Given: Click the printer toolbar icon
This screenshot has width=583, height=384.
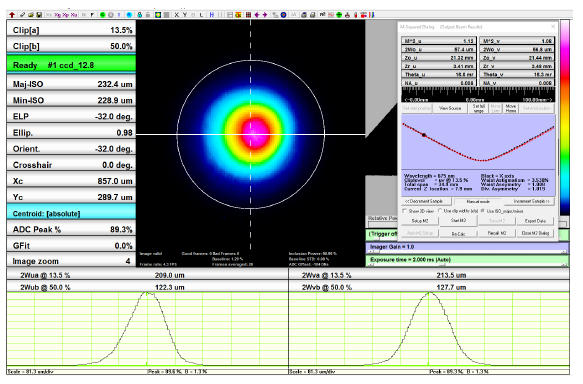Looking at the screenshot, I should (x=312, y=15).
